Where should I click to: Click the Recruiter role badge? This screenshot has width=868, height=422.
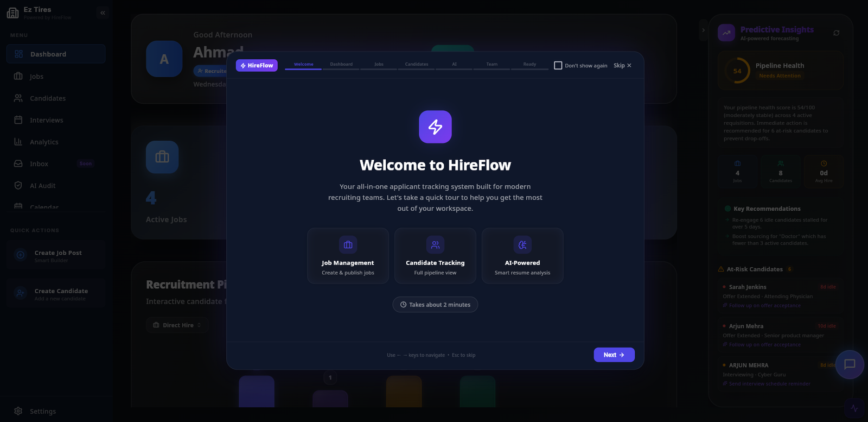click(211, 71)
